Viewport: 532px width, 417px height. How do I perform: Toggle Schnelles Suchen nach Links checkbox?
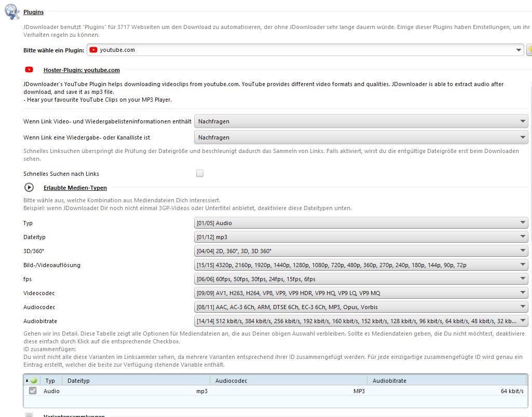[x=200, y=173]
